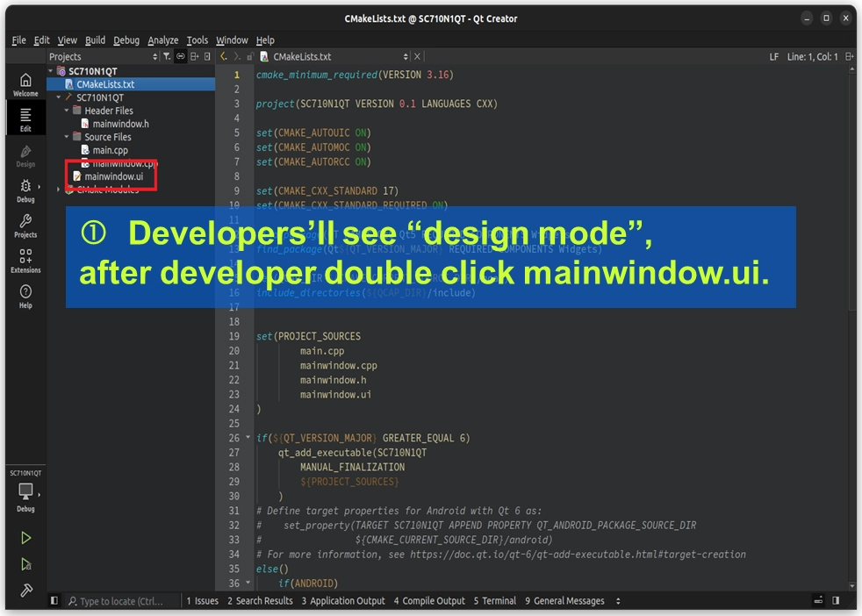Open the Window menu
Image resolution: width=862 pixels, height=616 pixels.
(232, 40)
